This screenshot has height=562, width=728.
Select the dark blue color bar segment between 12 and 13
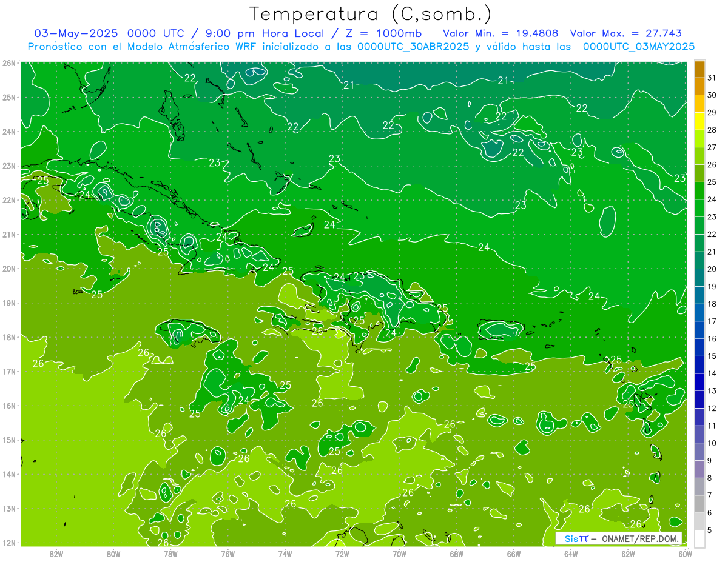[699, 400]
